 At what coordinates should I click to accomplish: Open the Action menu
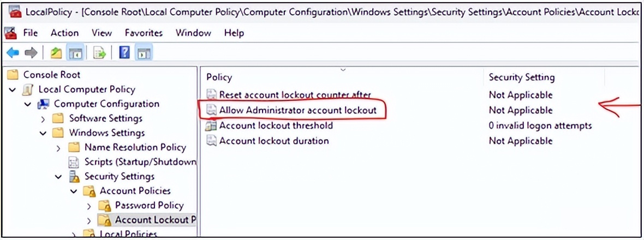[x=64, y=33]
